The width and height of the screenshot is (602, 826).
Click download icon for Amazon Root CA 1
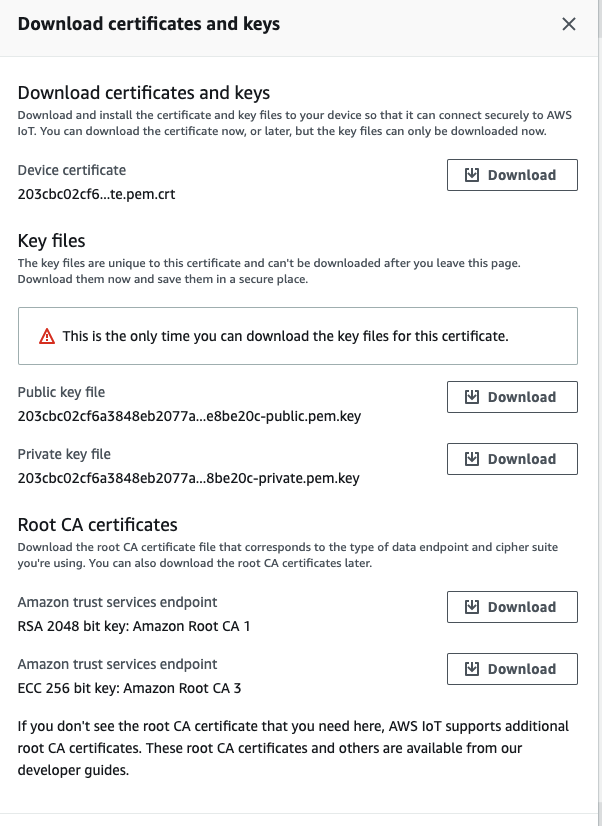pos(472,607)
